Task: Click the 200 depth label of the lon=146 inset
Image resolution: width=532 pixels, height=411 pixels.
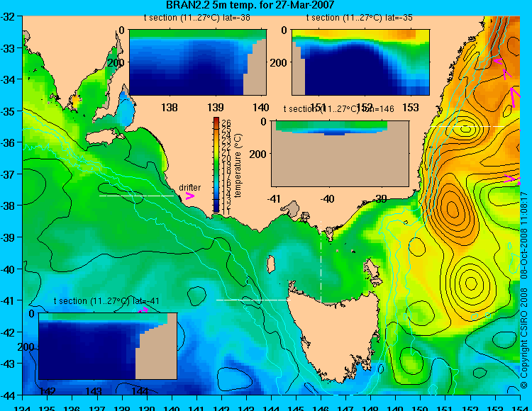Action: 258,154
